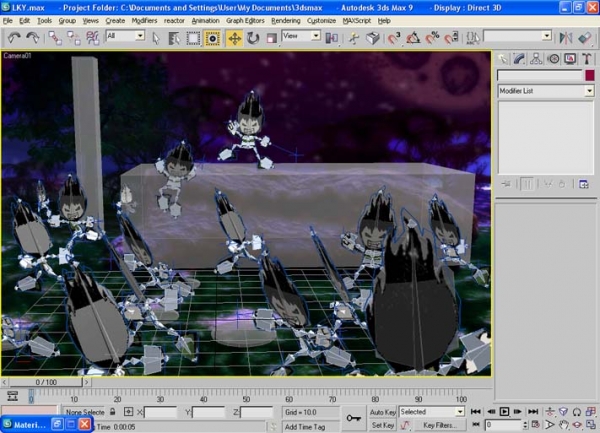Toggle Angle Snap in the toolbar
The width and height of the screenshot is (600, 433).
(x=413, y=38)
